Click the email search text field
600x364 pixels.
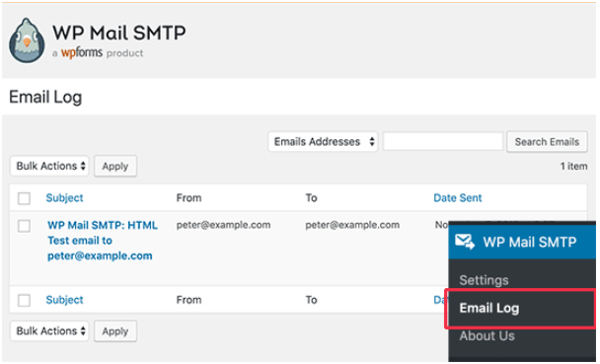443,142
